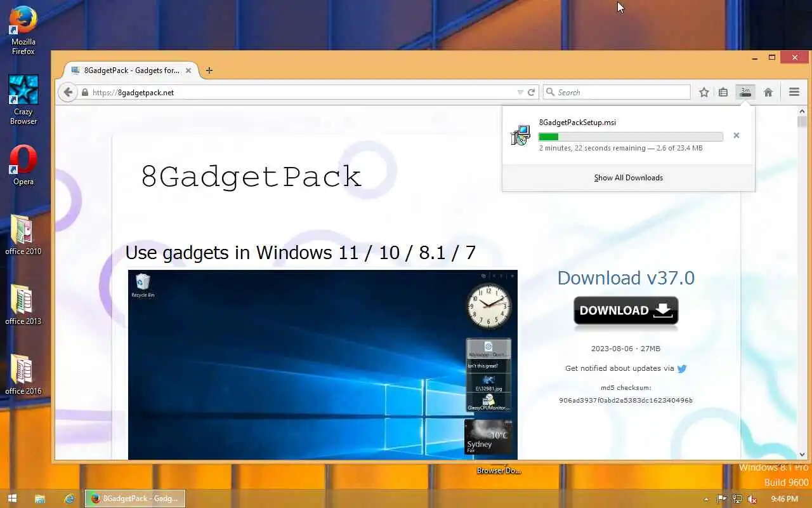Click the muted volume tray icon
Viewport: 812px width, 508px height.
752,499
